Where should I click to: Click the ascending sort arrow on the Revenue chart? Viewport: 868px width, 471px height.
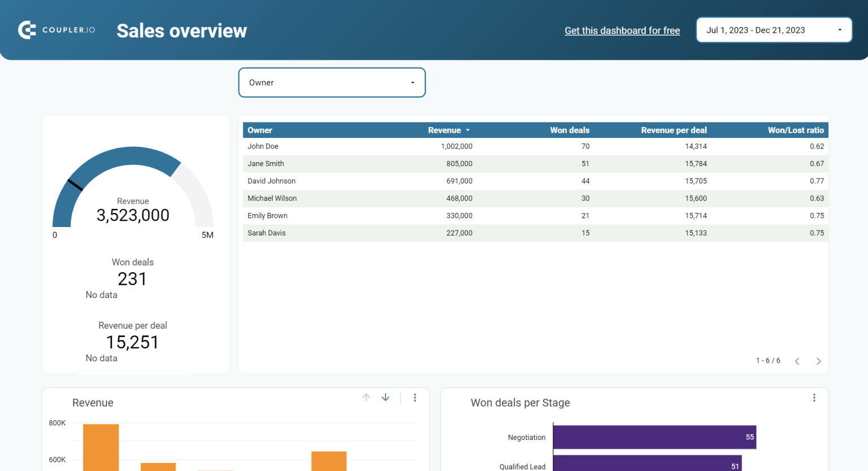click(x=366, y=397)
